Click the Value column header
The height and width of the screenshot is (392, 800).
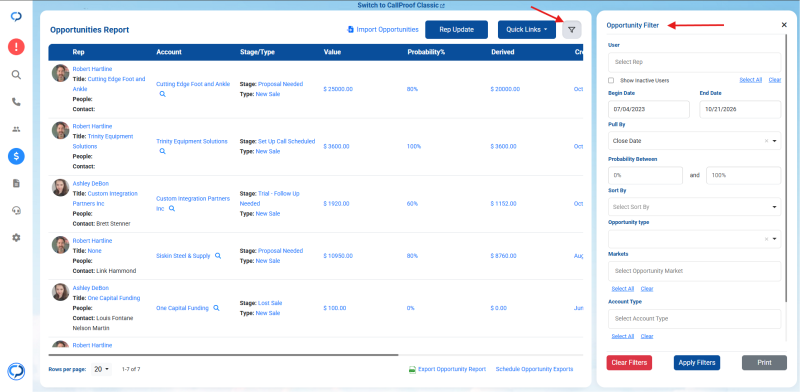click(x=332, y=52)
